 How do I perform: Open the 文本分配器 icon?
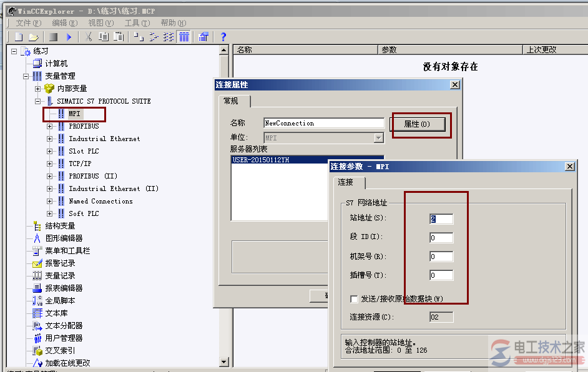click(x=37, y=326)
